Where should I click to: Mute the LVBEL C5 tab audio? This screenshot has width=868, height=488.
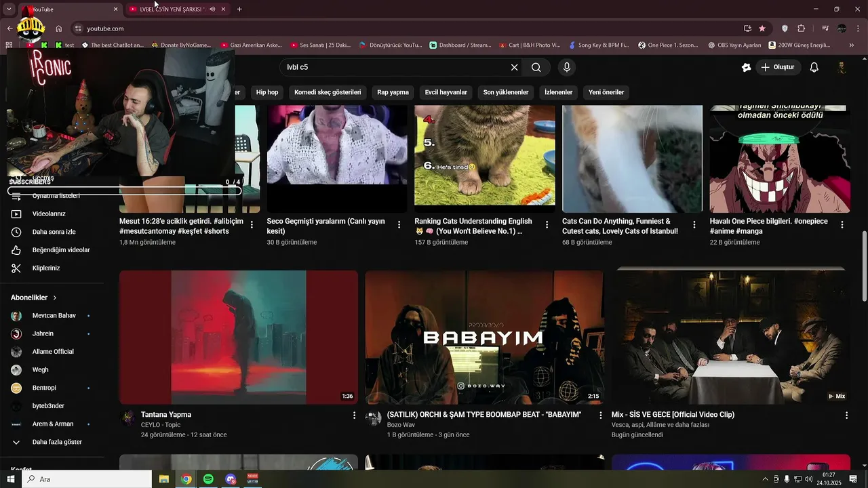(212, 9)
